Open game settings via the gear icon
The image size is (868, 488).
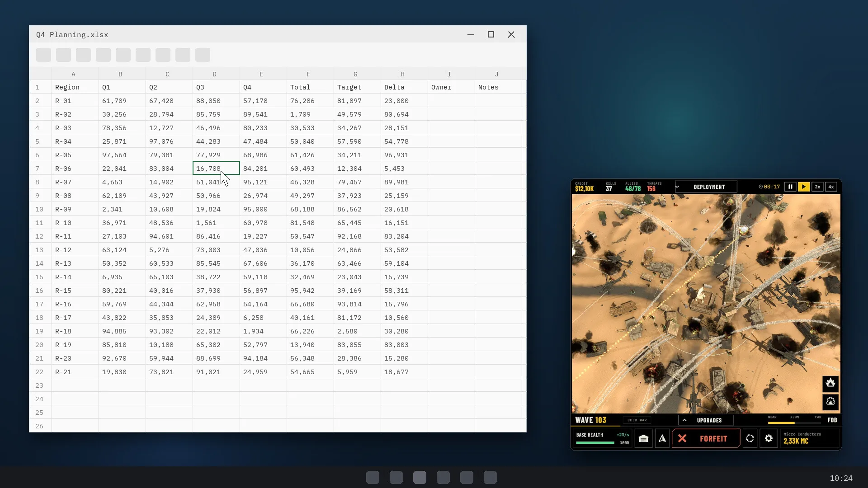click(x=769, y=438)
